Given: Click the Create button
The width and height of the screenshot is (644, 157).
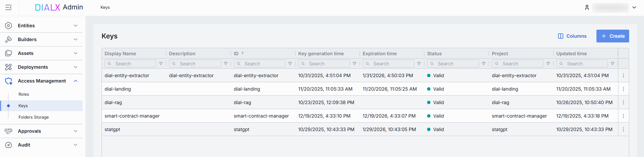Looking at the screenshot, I should 612,36.
